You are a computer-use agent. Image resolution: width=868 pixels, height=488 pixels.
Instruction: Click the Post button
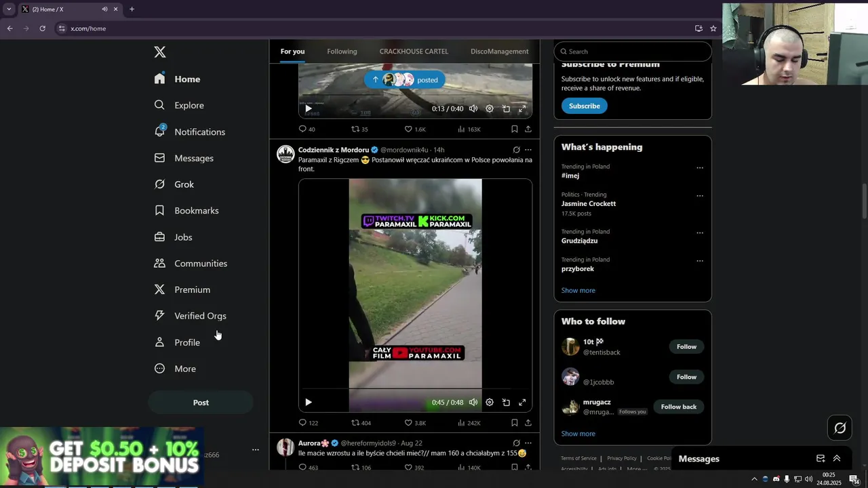pyautogui.click(x=201, y=403)
